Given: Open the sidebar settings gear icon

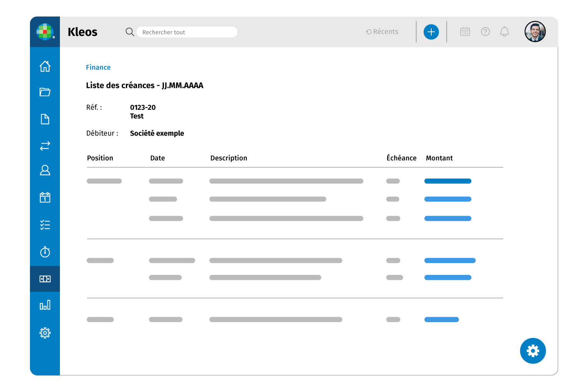Looking at the screenshot, I should 45,333.
